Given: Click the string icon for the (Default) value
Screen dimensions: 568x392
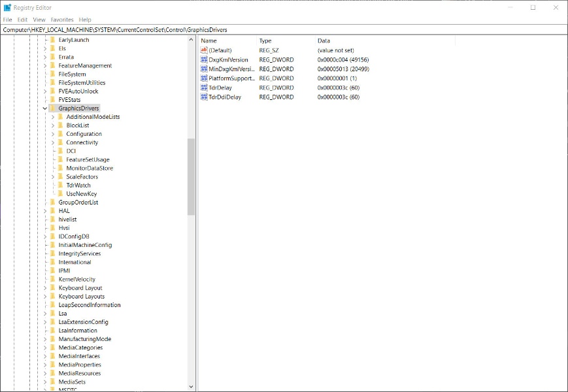Looking at the screenshot, I should (204, 50).
